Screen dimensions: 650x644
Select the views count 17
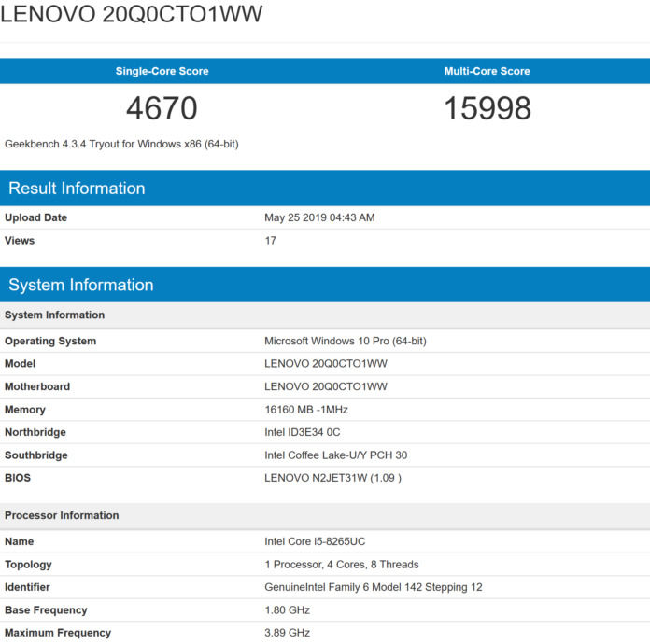click(270, 241)
